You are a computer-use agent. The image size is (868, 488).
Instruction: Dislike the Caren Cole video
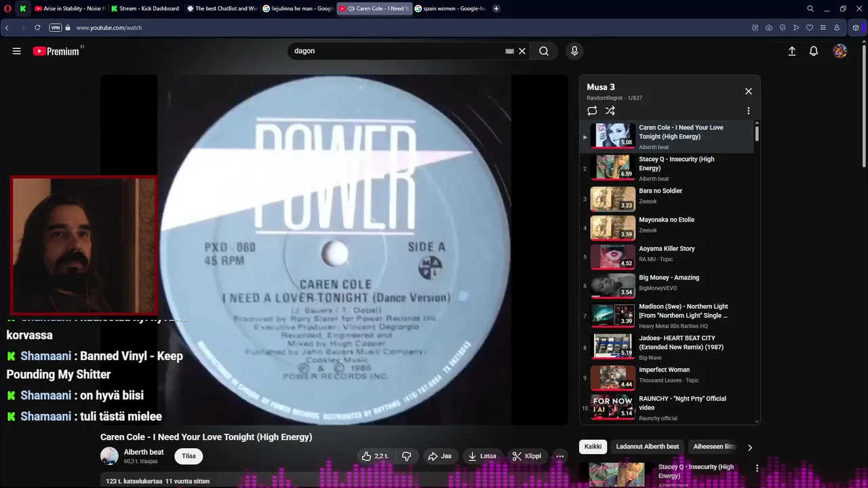406,456
